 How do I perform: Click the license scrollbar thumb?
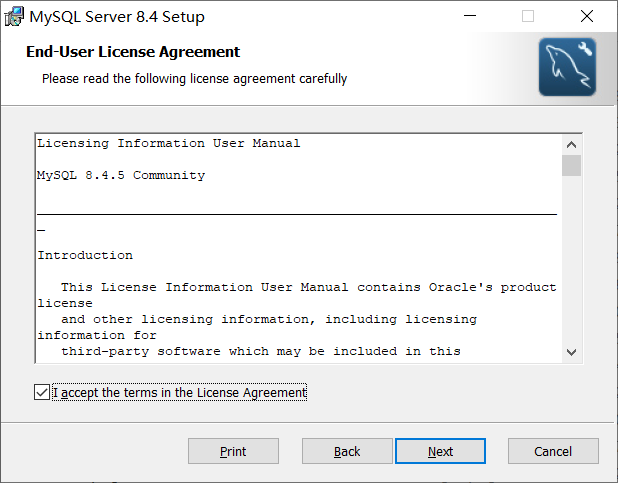point(571,166)
